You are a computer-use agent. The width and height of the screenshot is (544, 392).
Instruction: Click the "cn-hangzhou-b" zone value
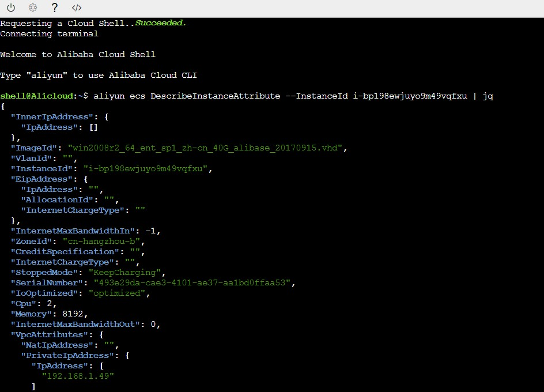[x=101, y=242]
